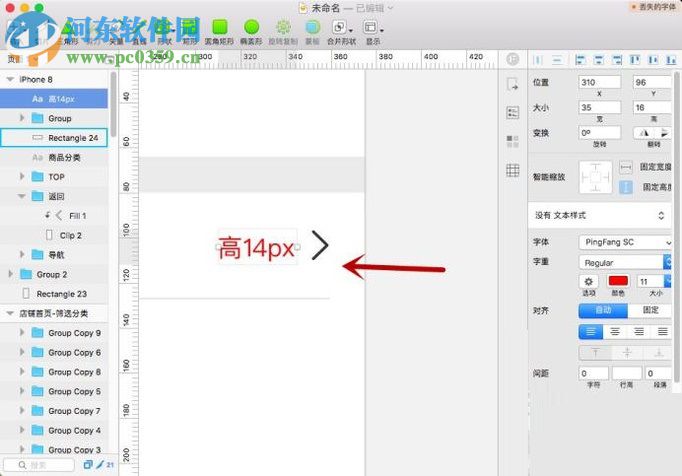
Task: Open text options gear (选项)
Action: [x=588, y=282]
